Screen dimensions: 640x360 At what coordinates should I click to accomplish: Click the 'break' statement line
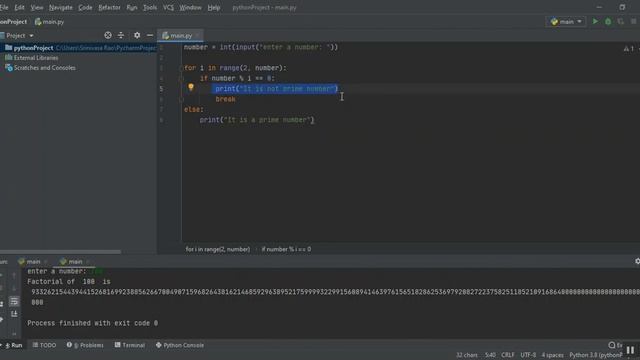tap(225, 99)
